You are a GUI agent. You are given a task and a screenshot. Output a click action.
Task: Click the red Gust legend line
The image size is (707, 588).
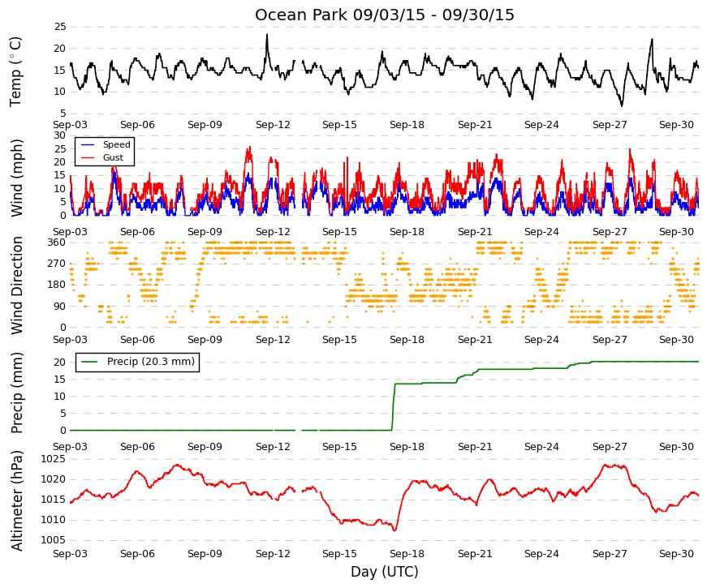pos(88,157)
